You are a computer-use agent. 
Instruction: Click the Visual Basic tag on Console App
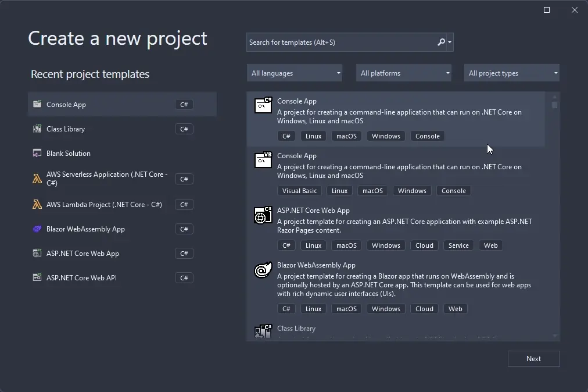tap(299, 191)
